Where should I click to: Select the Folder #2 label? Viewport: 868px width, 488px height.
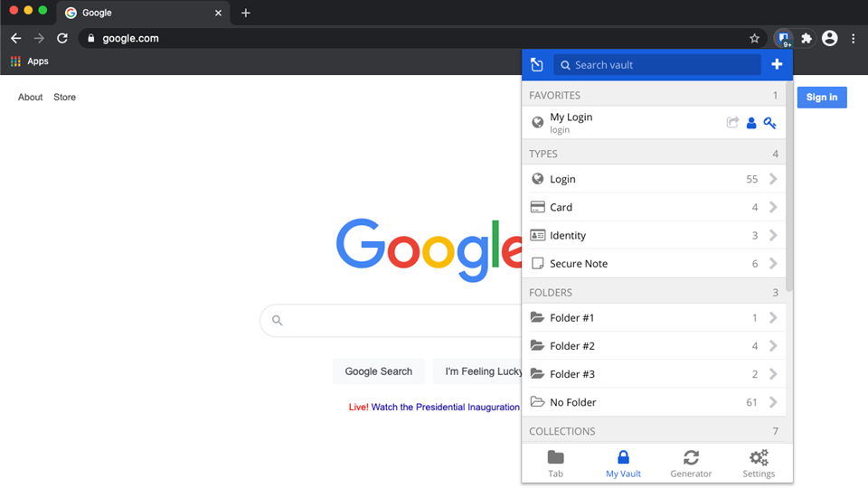coord(571,346)
